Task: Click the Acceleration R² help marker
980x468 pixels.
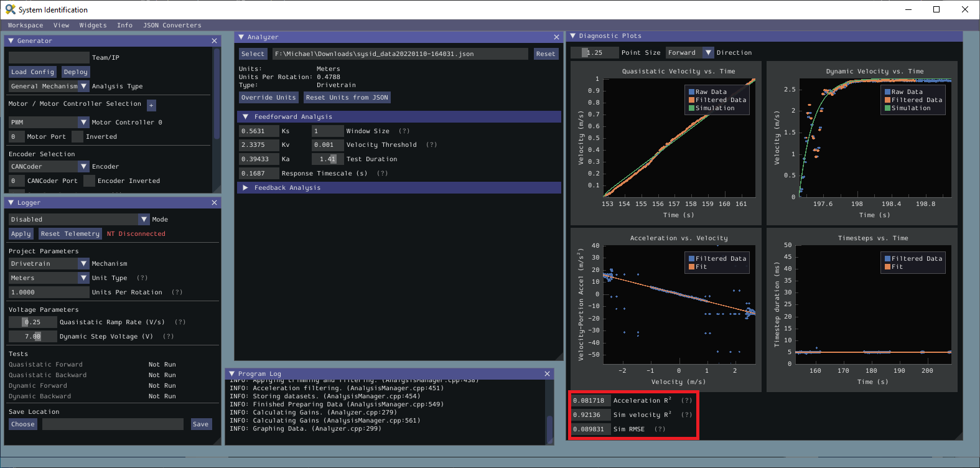Action: click(687, 401)
